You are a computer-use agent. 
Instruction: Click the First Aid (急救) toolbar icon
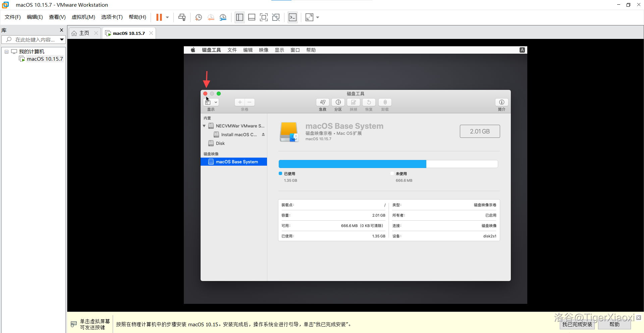[x=322, y=102]
